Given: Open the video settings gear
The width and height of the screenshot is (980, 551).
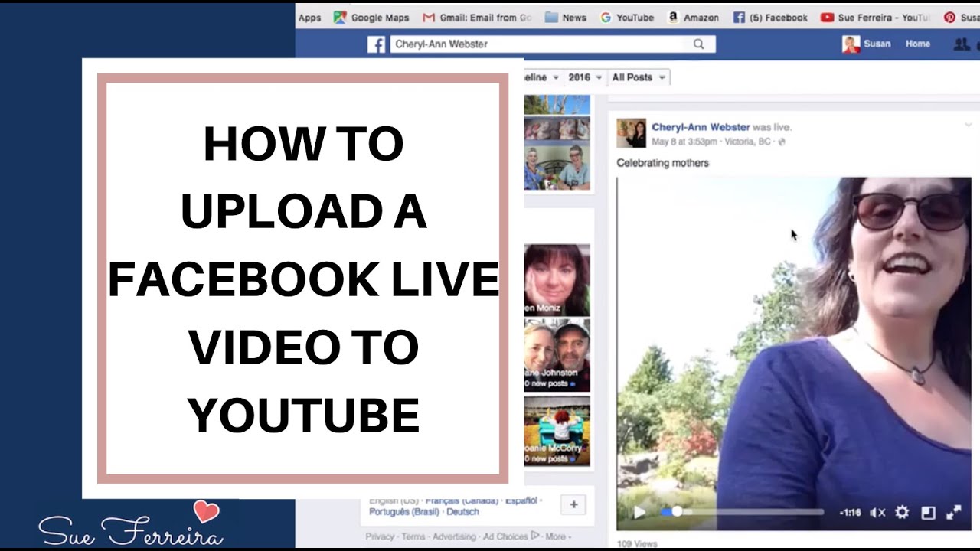Looking at the screenshot, I should pyautogui.click(x=902, y=512).
